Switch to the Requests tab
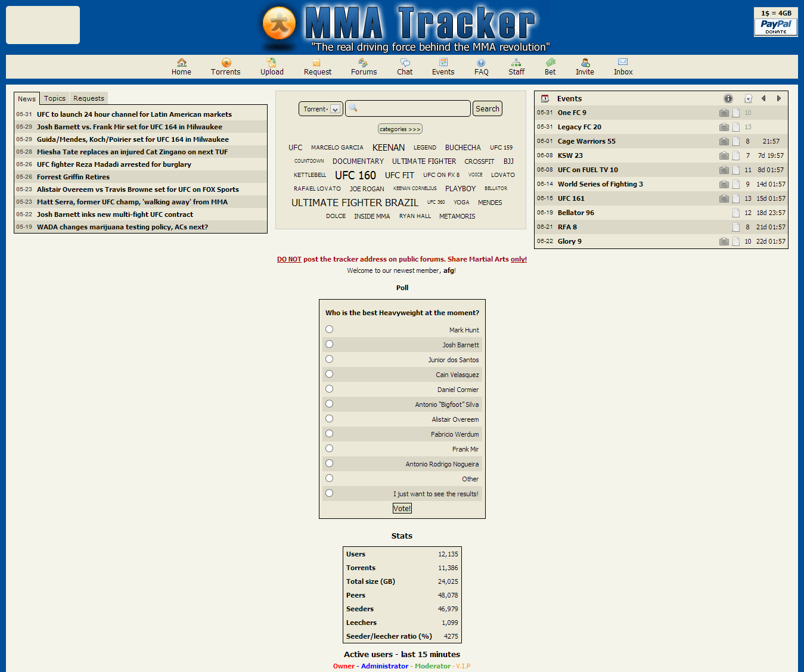Viewport: 804px width, 672px height. pos(89,98)
